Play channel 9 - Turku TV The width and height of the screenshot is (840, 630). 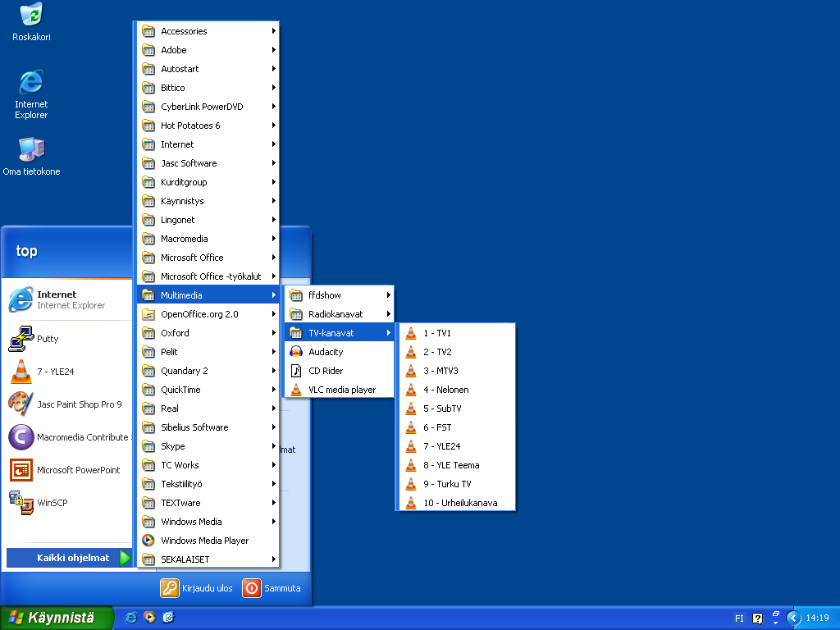pos(457,484)
